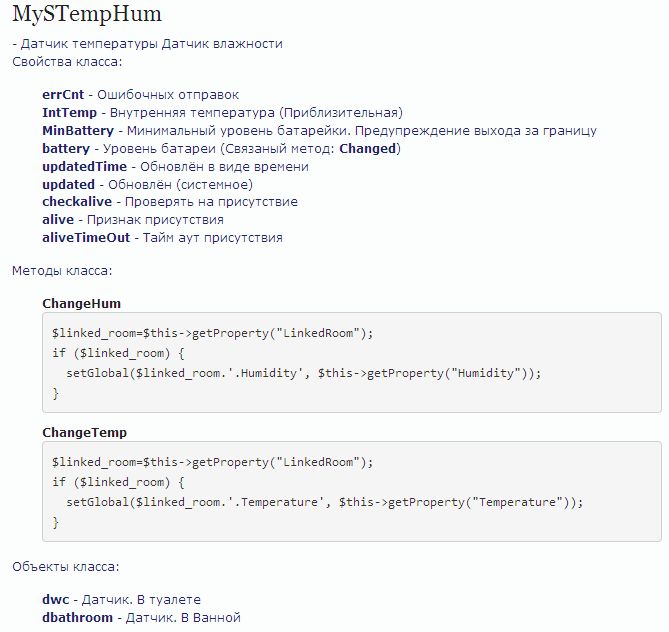Click inside the ChangeTemp code block
The width and height of the screenshot is (669, 632).
coord(351,492)
